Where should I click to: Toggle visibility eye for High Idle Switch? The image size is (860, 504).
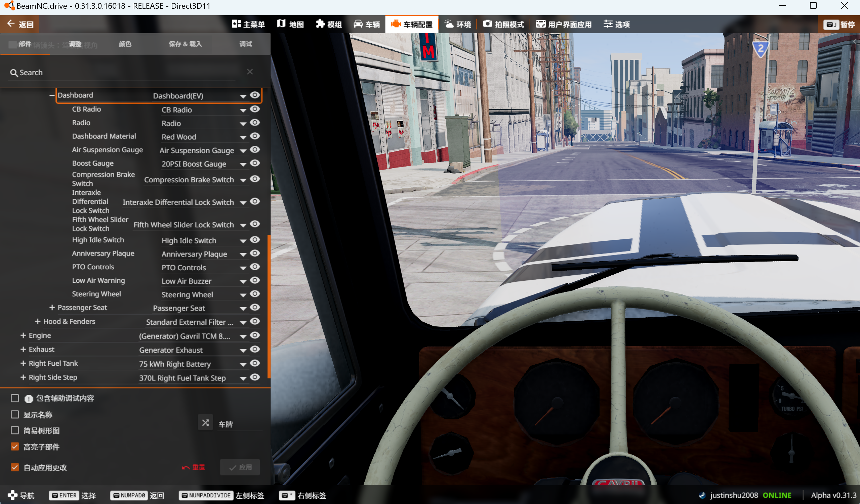255,240
